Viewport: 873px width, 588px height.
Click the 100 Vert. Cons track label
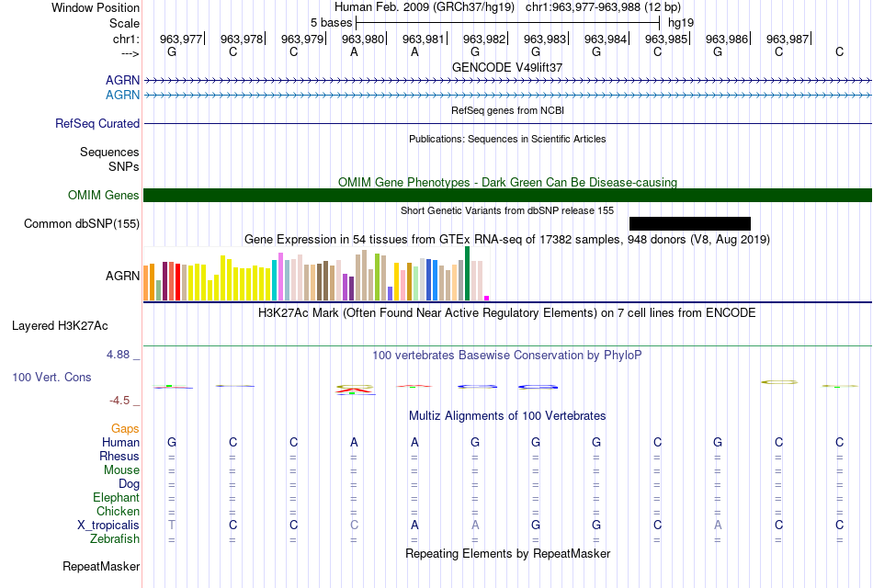[51, 378]
